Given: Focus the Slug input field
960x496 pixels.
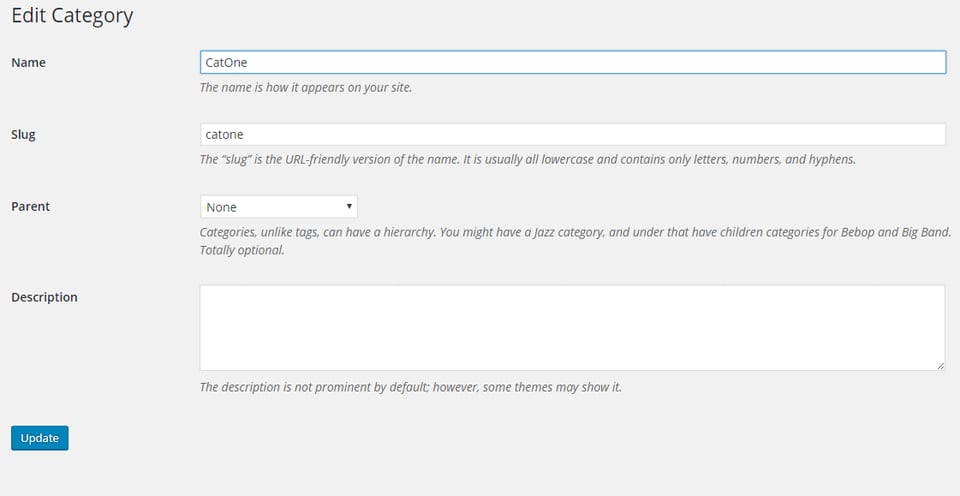Looking at the screenshot, I should point(573,134).
